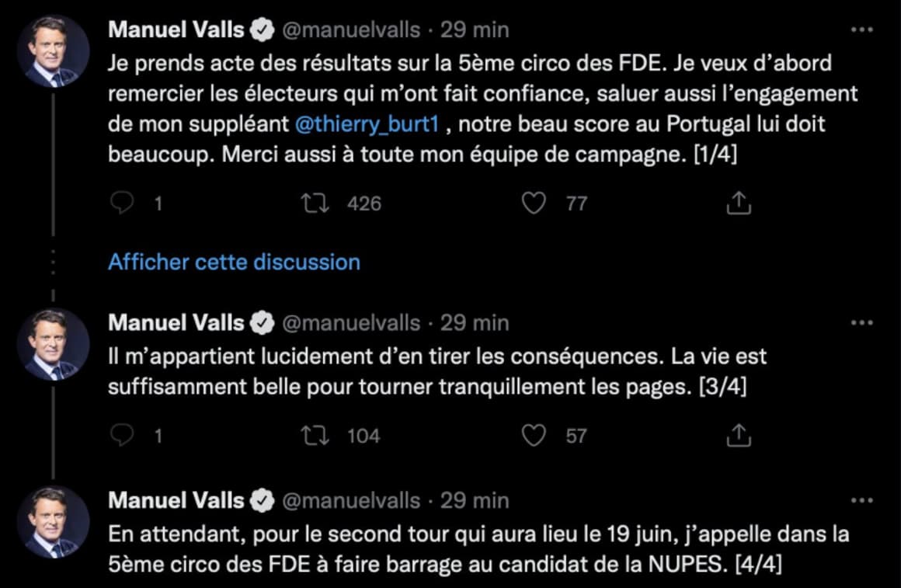Retweet the [3/4] tweet with 104 retweets
901x588 pixels.
pos(316,436)
